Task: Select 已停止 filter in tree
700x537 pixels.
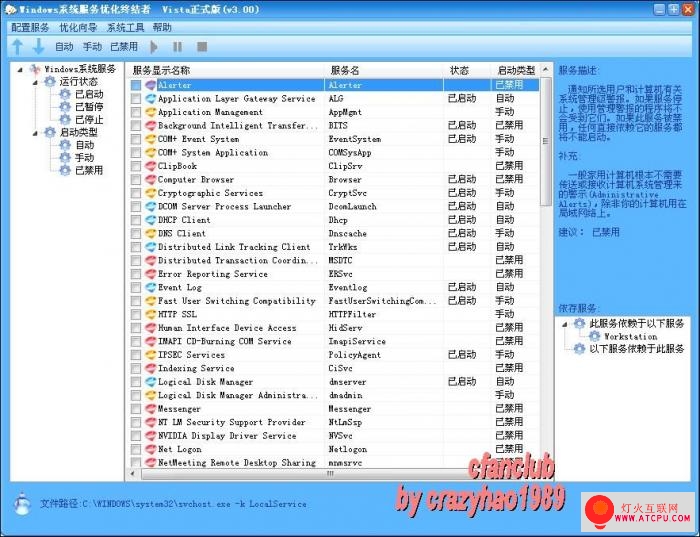Action: [89, 120]
